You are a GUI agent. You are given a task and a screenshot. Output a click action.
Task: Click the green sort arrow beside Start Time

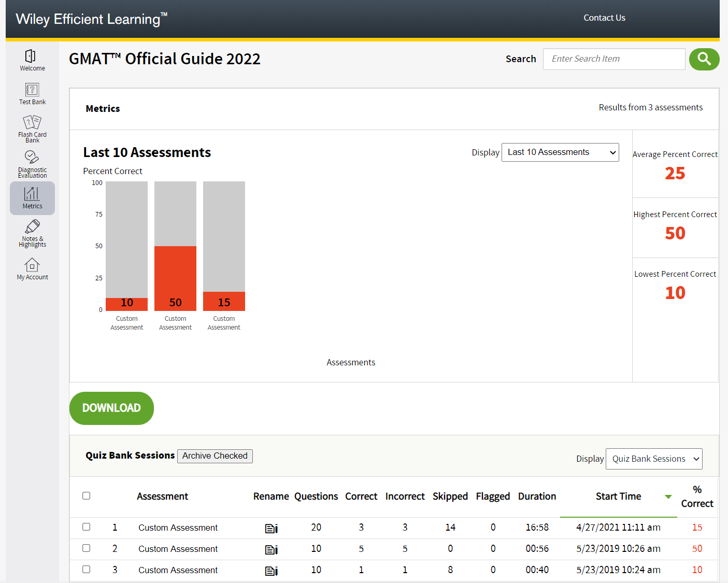[668, 496]
